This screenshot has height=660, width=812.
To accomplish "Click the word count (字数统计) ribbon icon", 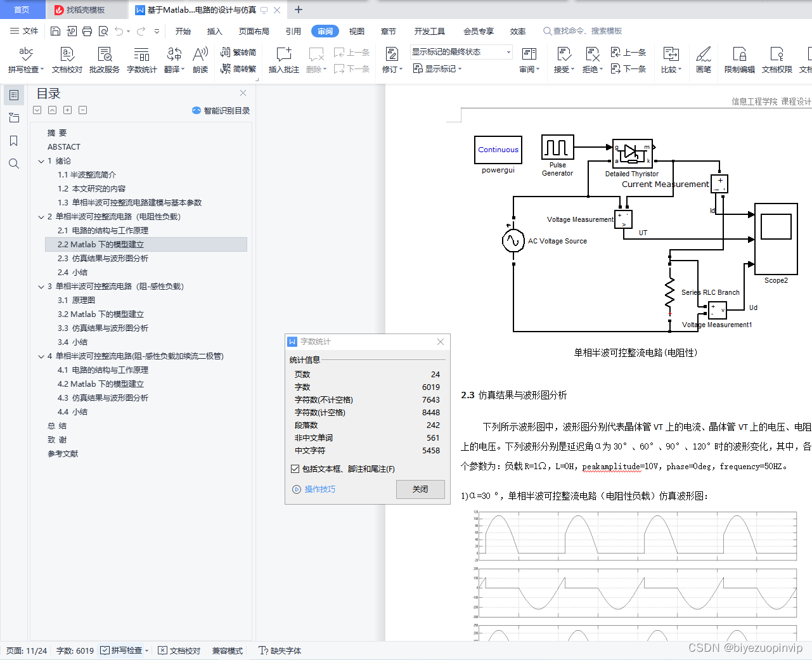I will click(x=141, y=60).
